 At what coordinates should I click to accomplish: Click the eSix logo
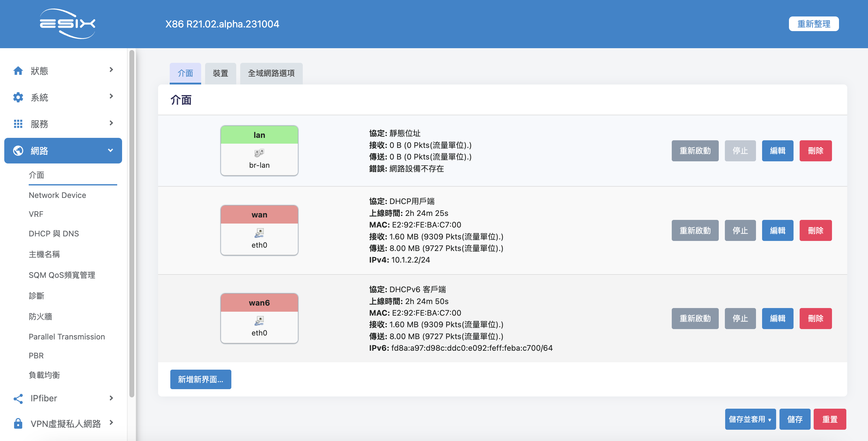coord(67,23)
